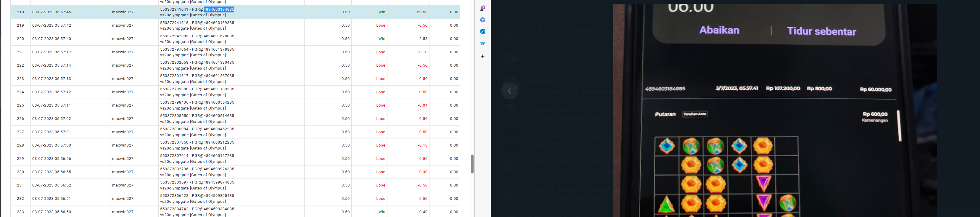The height and width of the screenshot is (217, 980).
Task: Click timestamp 03-07-2023 05:56:51
Action: pos(52,199)
